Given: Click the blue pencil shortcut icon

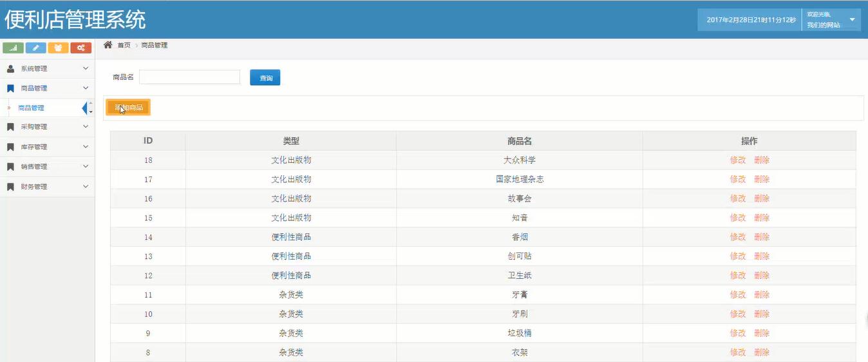Looking at the screenshot, I should coord(35,48).
